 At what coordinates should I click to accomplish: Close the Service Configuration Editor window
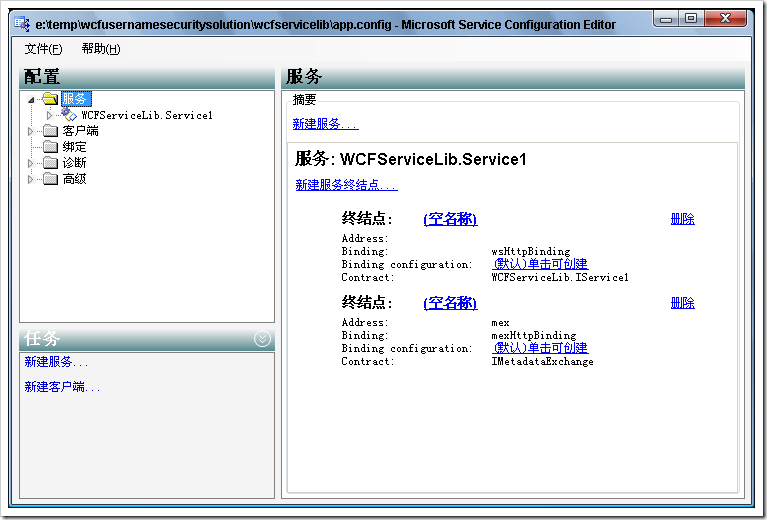tap(725, 19)
